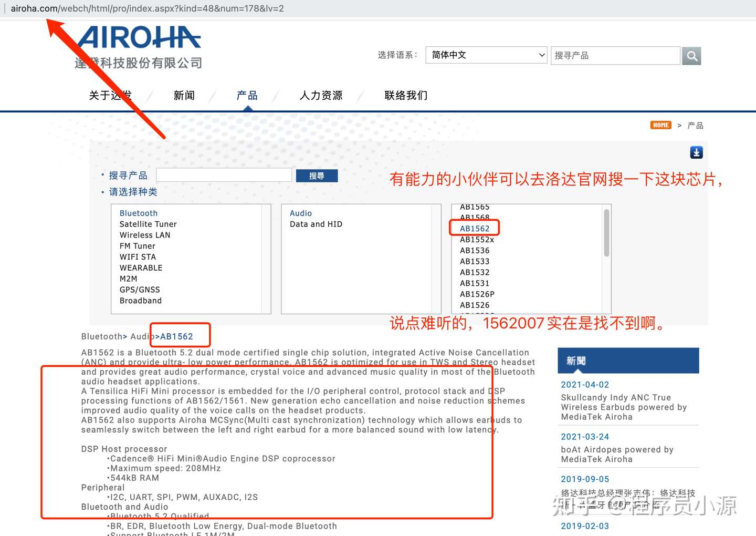
Task: Click the product search text box beside 搜寻产品
Action: pyautogui.click(x=224, y=175)
